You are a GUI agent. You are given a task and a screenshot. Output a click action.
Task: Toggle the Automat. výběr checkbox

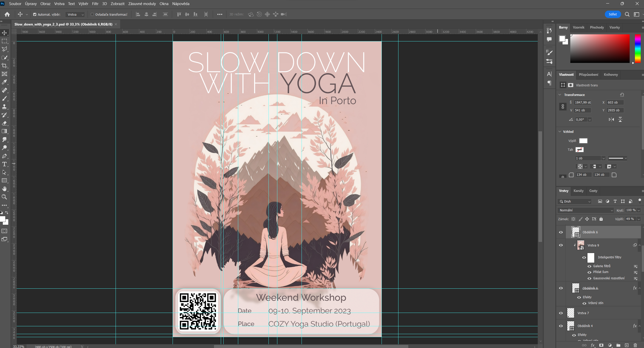35,14
